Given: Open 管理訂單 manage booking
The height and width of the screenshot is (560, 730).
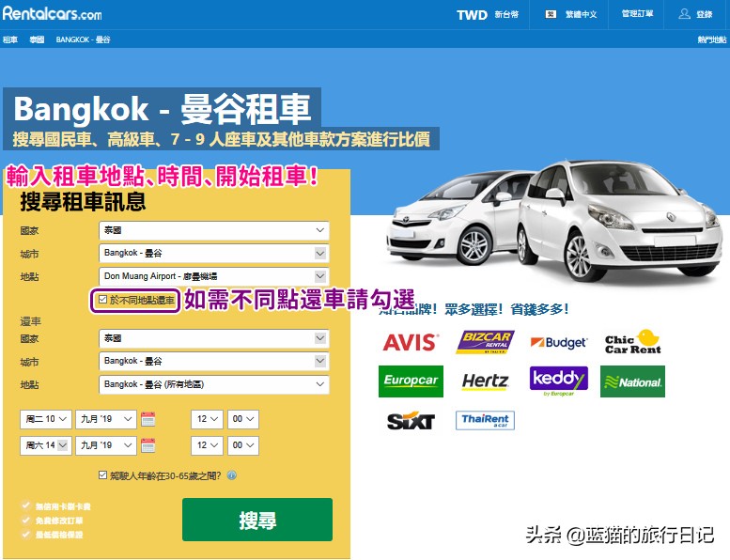Looking at the screenshot, I should pyautogui.click(x=637, y=13).
